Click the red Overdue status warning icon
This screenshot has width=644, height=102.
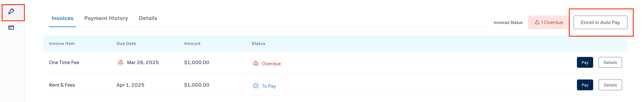click(x=255, y=63)
